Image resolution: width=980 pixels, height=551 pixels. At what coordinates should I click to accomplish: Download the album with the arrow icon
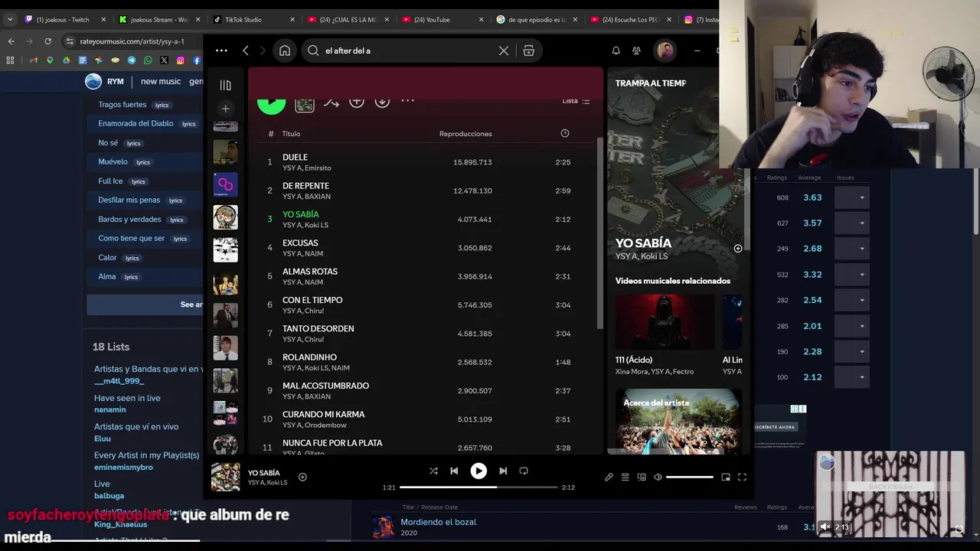tap(382, 101)
